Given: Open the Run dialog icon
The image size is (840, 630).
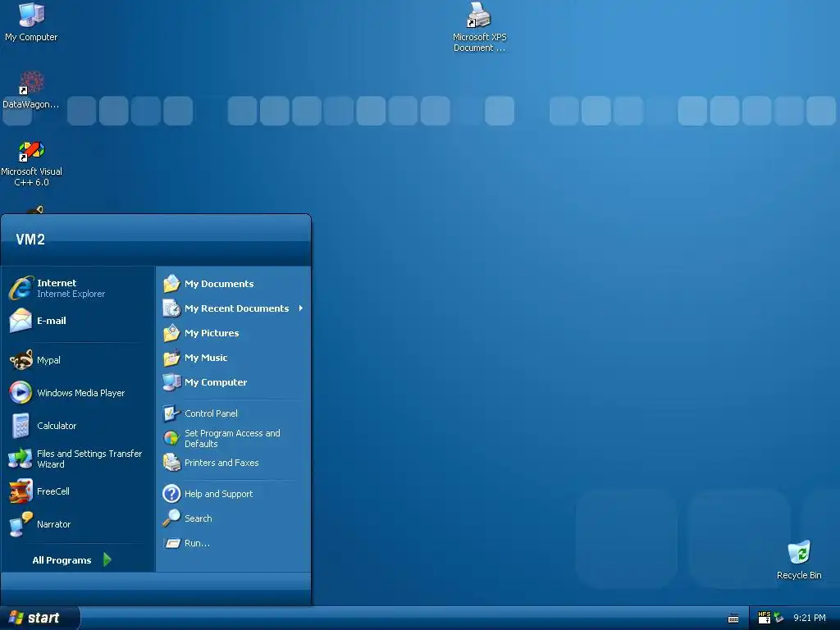Looking at the screenshot, I should [x=172, y=543].
